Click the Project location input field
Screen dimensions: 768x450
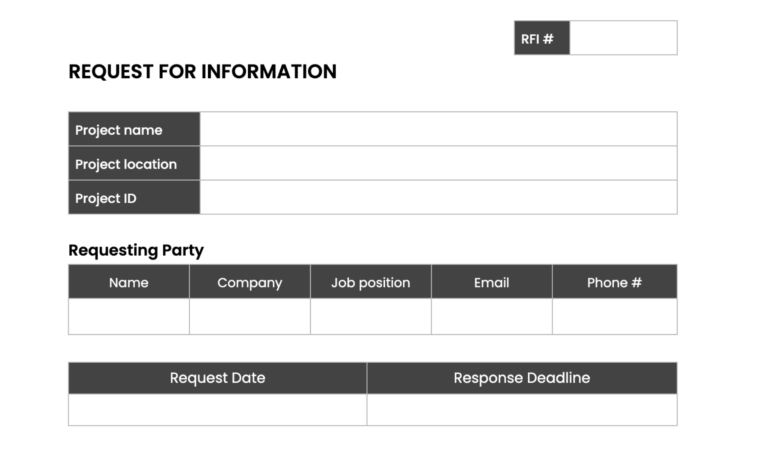point(438,163)
